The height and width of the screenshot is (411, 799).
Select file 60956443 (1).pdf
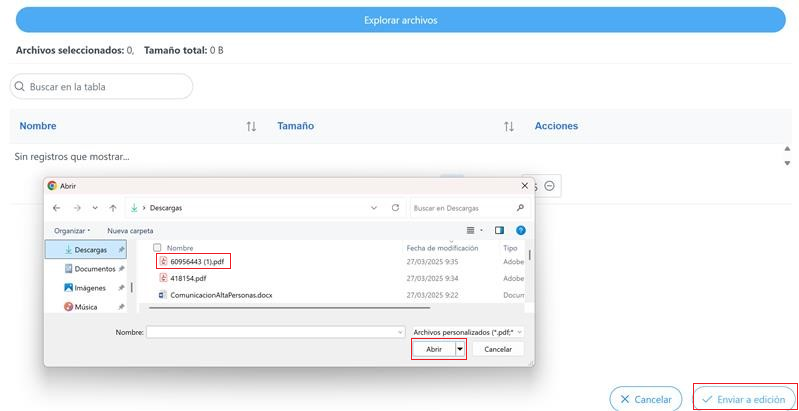coord(194,262)
